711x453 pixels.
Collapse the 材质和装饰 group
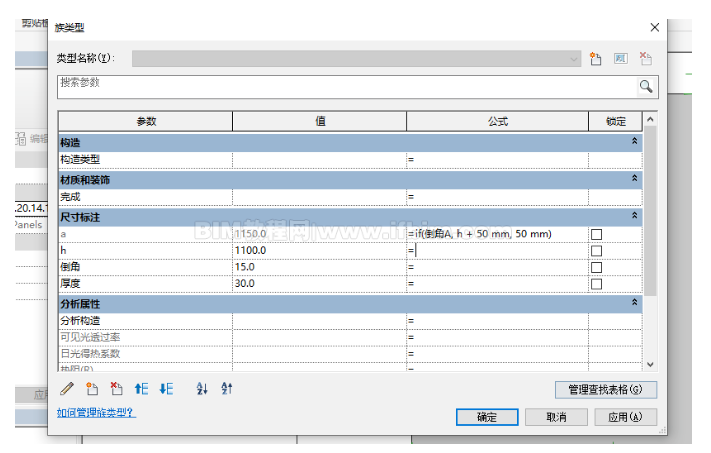634,179
